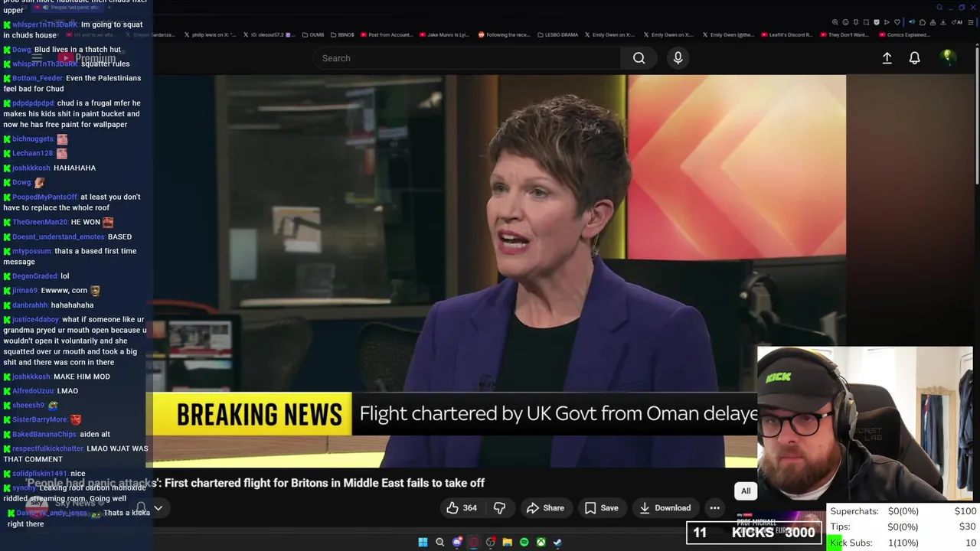Image resolution: width=980 pixels, height=551 pixels.
Task: Share the video using the Share button
Action: (x=545, y=508)
